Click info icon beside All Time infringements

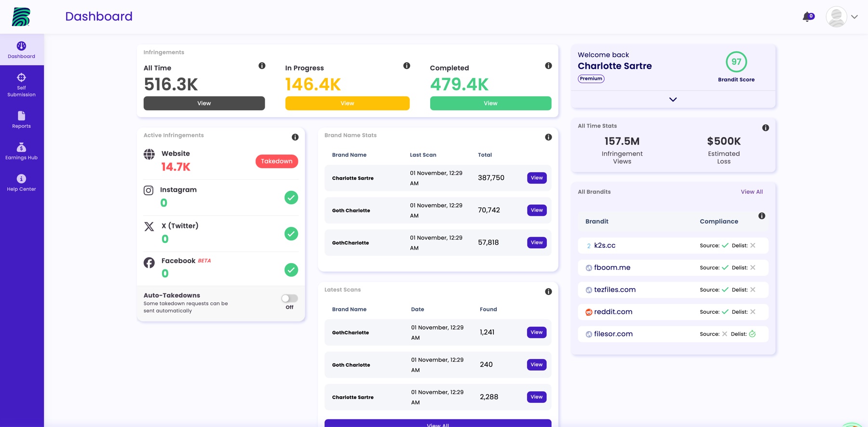click(x=262, y=66)
